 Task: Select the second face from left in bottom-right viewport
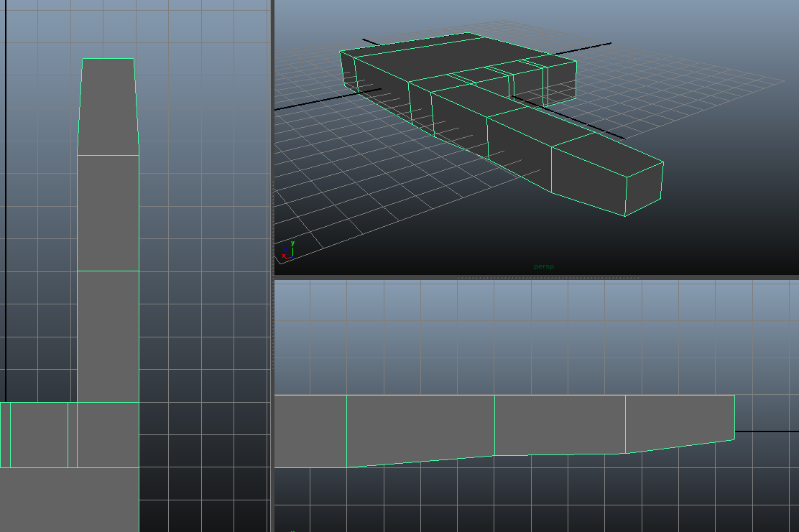[420, 427]
